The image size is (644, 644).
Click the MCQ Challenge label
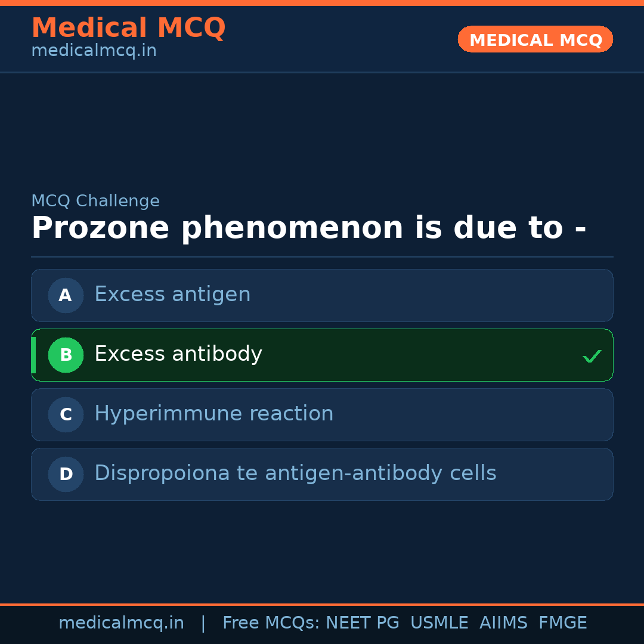pyautogui.click(x=95, y=202)
